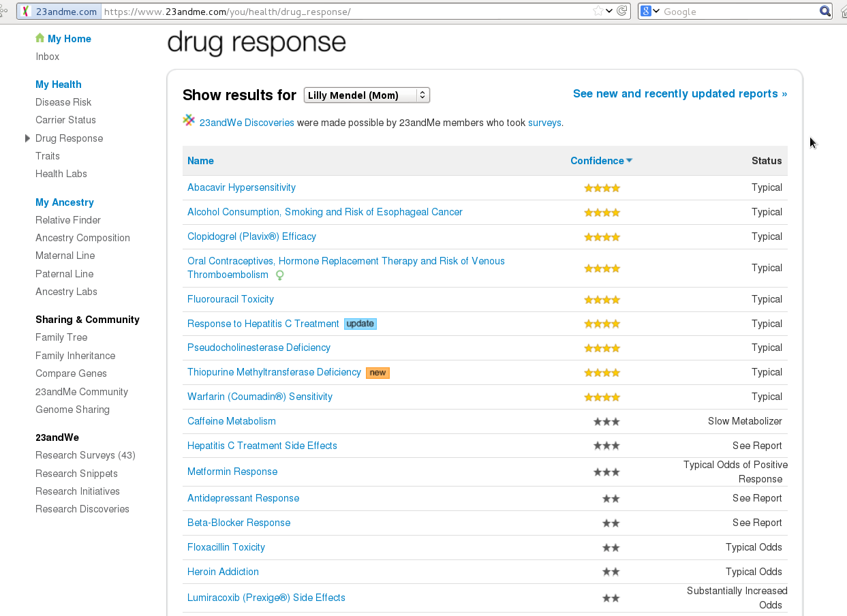Open Genome Sharing in the sidebar
The image size is (847, 616).
pos(72,410)
